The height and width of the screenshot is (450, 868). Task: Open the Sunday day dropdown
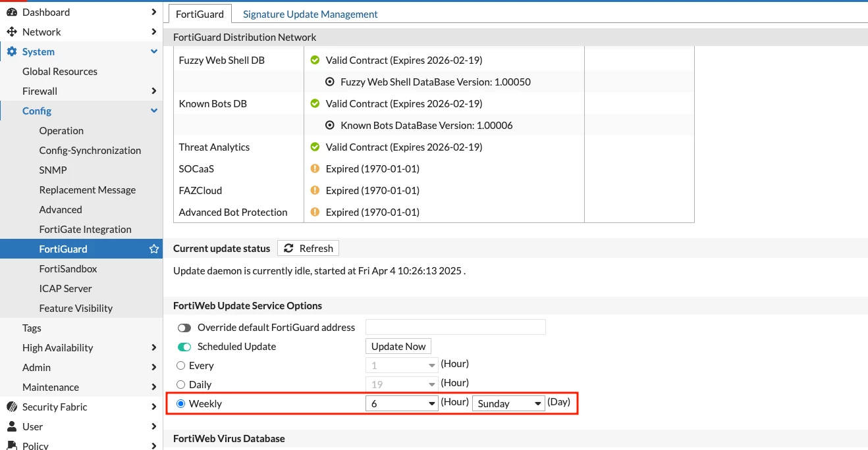(x=508, y=403)
